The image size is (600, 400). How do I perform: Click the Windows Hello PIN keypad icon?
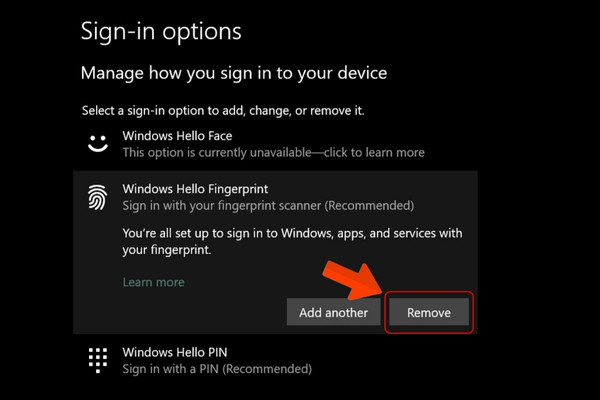pos(98,360)
